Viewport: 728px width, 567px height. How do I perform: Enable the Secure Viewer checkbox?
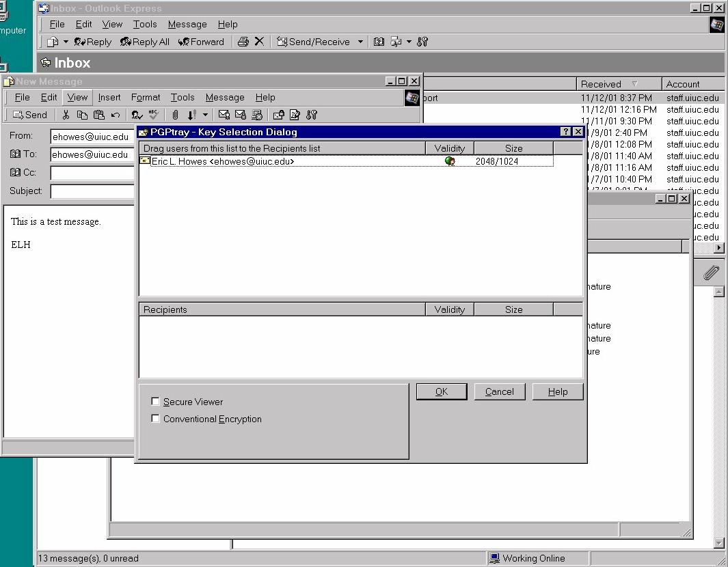[x=156, y=402]
